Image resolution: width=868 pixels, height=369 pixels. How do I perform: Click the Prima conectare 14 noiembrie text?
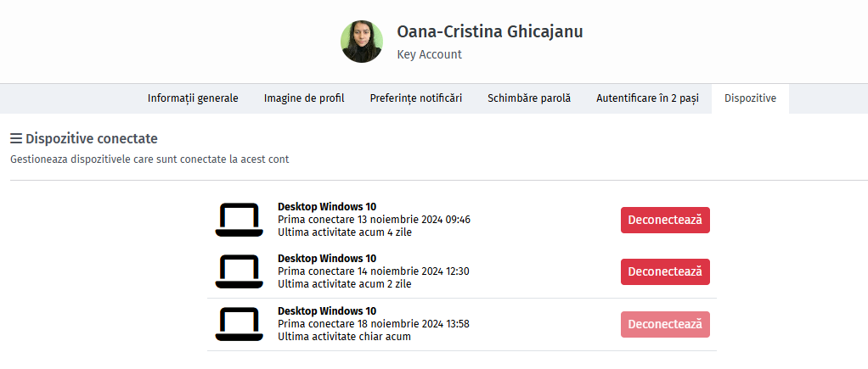374,271
